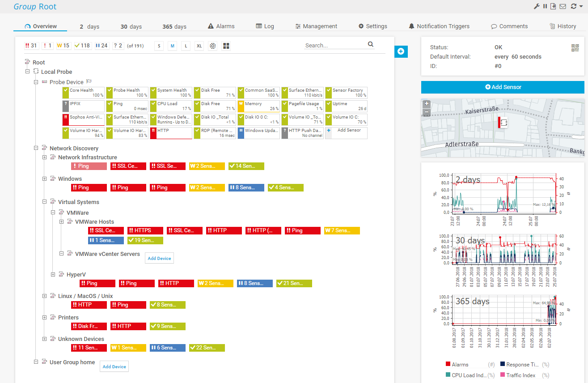Switch to the Notification Triggers tab
The width and height of the screenshot is (588, 383).
click(x=439, y=26)
